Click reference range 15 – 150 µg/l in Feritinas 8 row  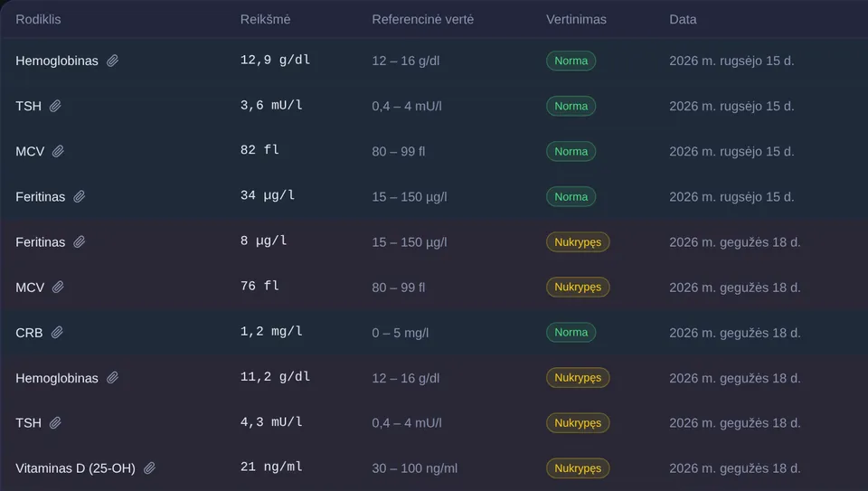point(410,242)
